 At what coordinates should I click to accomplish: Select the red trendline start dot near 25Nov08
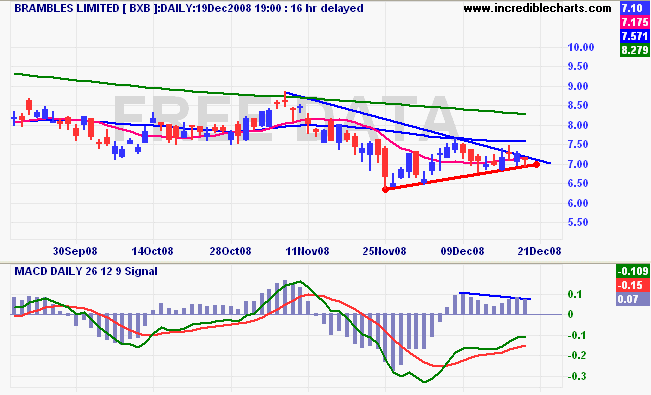point(385,189)
